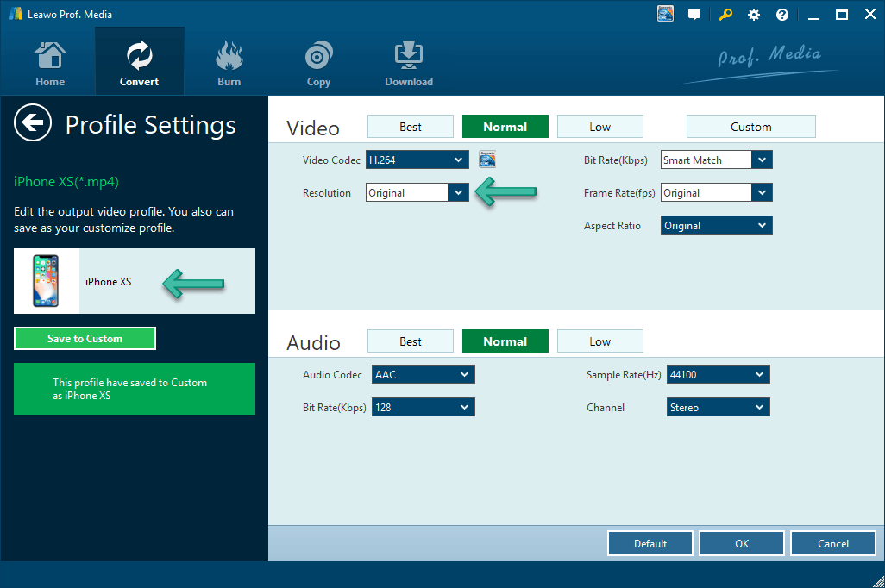Select Custom video quality preset
The image size is (885, 588).
750,127
